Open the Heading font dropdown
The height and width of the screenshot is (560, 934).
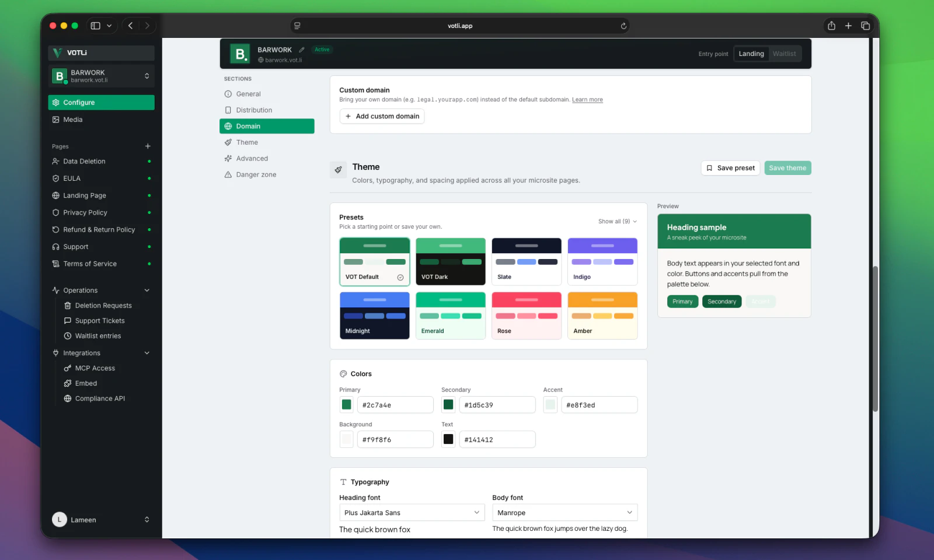tap(412, 513)
